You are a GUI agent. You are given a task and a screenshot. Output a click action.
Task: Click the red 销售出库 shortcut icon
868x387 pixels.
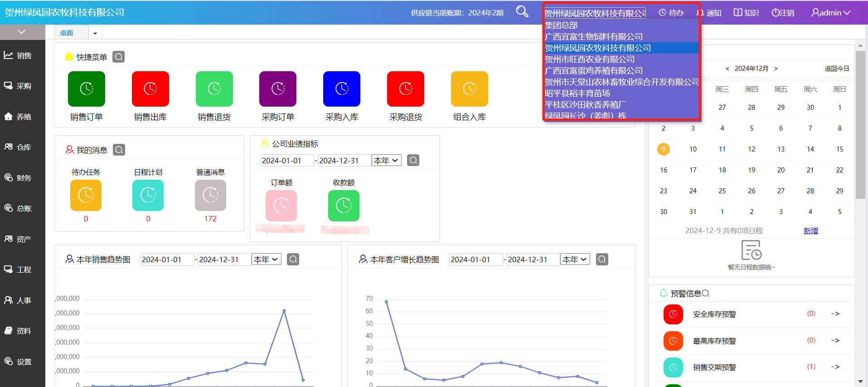(150, 89)
